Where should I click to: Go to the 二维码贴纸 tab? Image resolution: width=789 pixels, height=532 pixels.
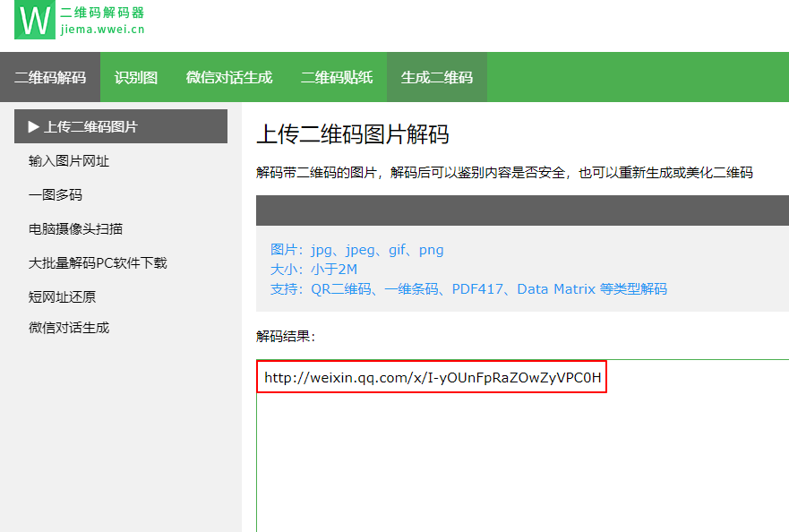(337, 78)
